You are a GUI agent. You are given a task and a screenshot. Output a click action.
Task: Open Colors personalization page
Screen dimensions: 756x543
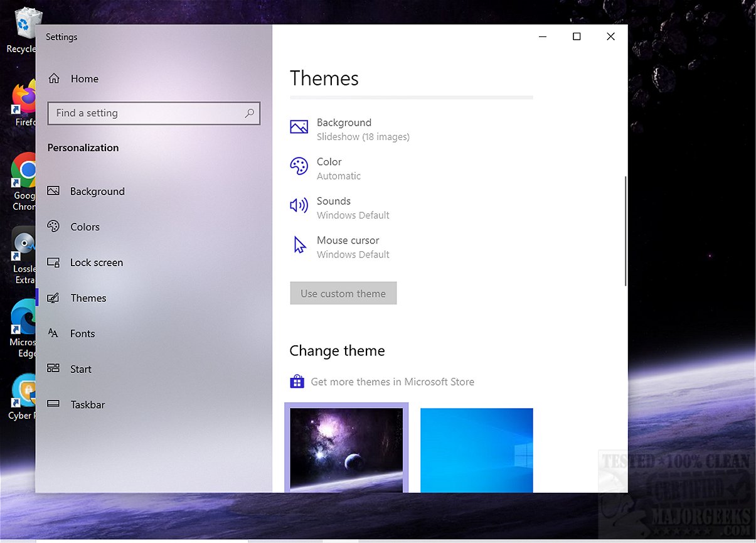[x=85, y=227]
